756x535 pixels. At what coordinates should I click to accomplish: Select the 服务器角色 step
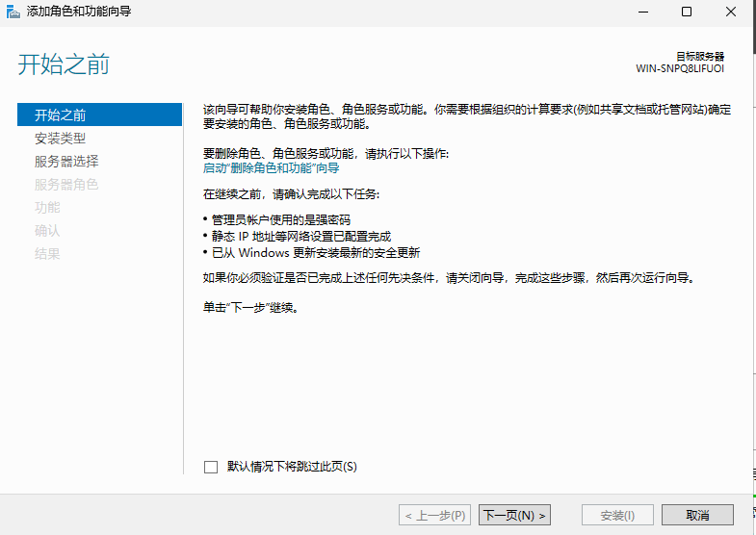click(x=66, y=185)
